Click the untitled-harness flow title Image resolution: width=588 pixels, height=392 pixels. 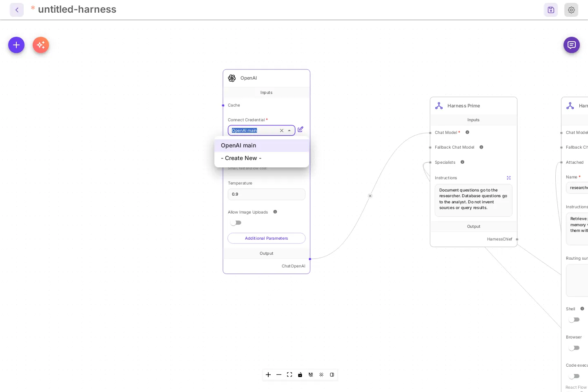[77, 9]
